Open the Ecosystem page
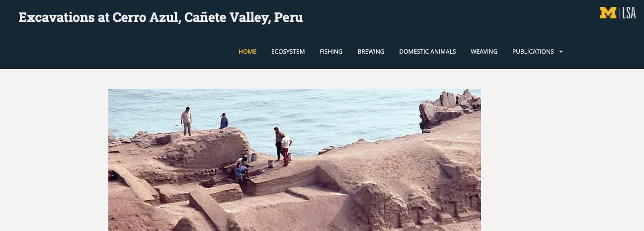This screenshot has width=644, height=231. pyautogui.click(x=288, y=52)
